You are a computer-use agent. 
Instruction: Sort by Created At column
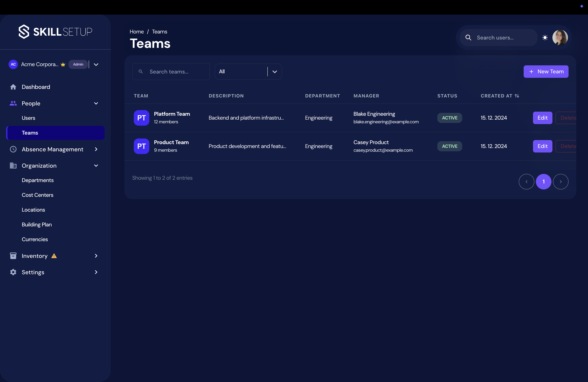tap(500, 96)
